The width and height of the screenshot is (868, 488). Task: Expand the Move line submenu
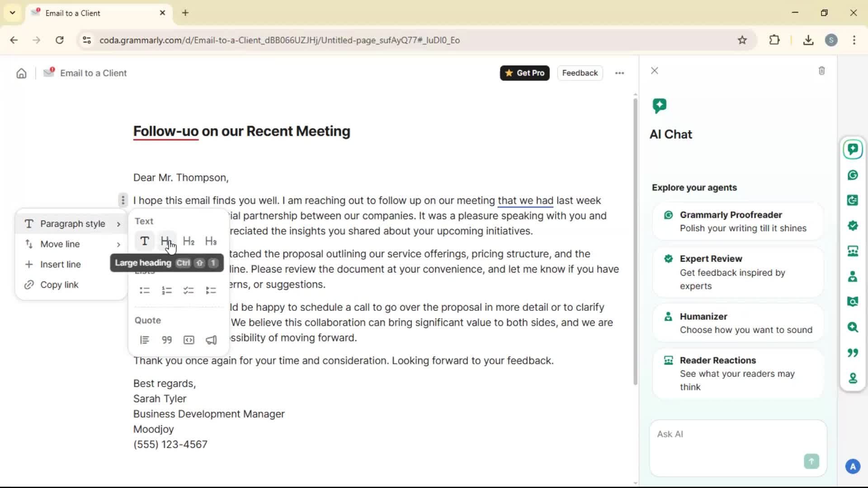[x=72, y=244]
